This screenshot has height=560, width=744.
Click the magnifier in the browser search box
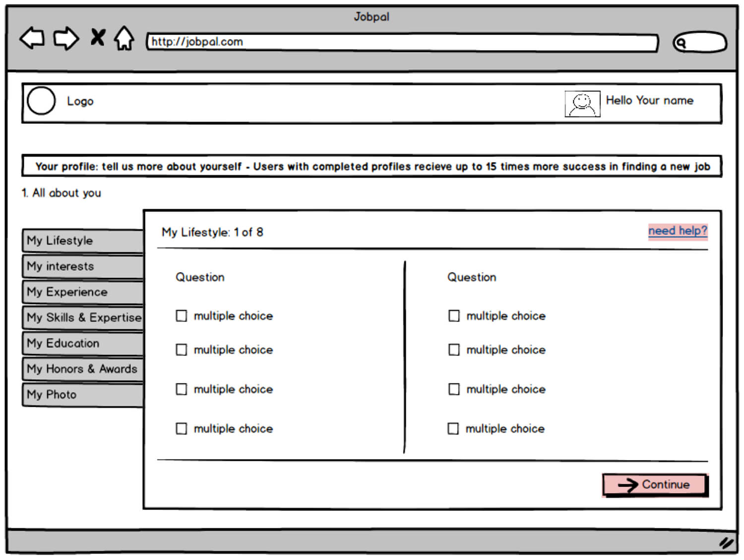pos(682,43)
